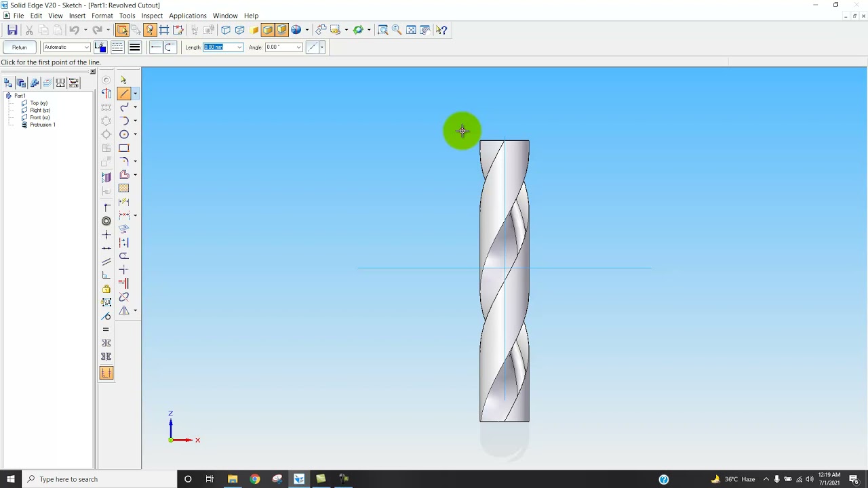
Task: Expand the Line tool flyout arrow
Action: (x=135, y=94)
